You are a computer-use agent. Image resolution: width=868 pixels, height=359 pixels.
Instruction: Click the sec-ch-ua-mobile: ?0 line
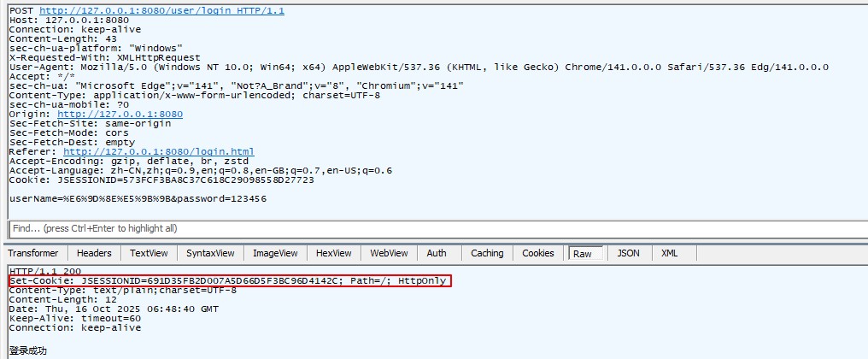(68, 104)
